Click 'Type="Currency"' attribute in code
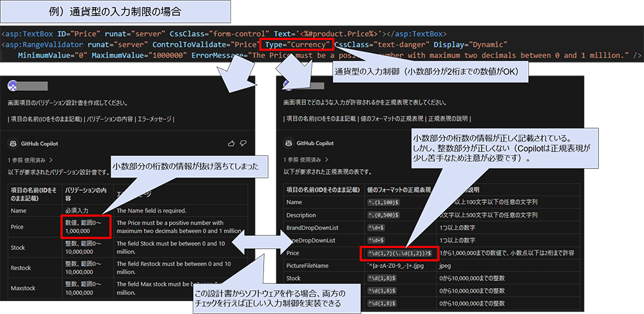644x314 pixels. pyautogui.click(x=298, y=44)
